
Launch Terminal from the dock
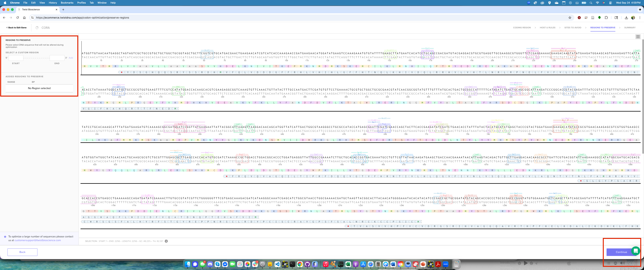click(292, 264)
